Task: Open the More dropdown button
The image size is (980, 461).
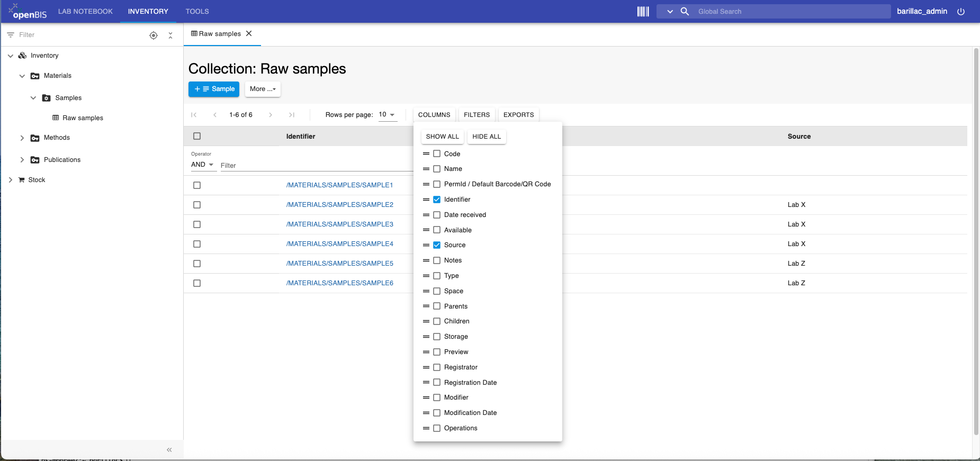Action: 263,89
